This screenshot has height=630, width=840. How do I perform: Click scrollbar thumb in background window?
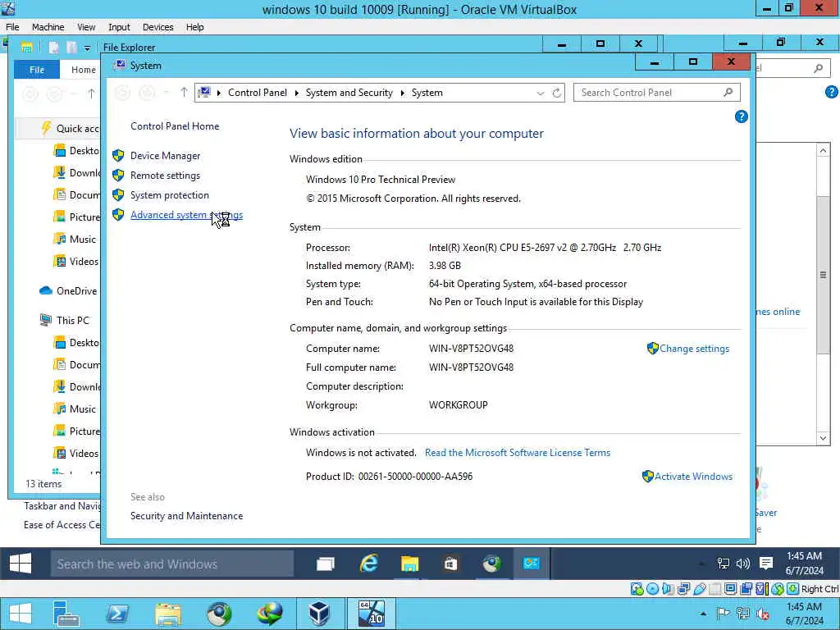tap(824, 276)
